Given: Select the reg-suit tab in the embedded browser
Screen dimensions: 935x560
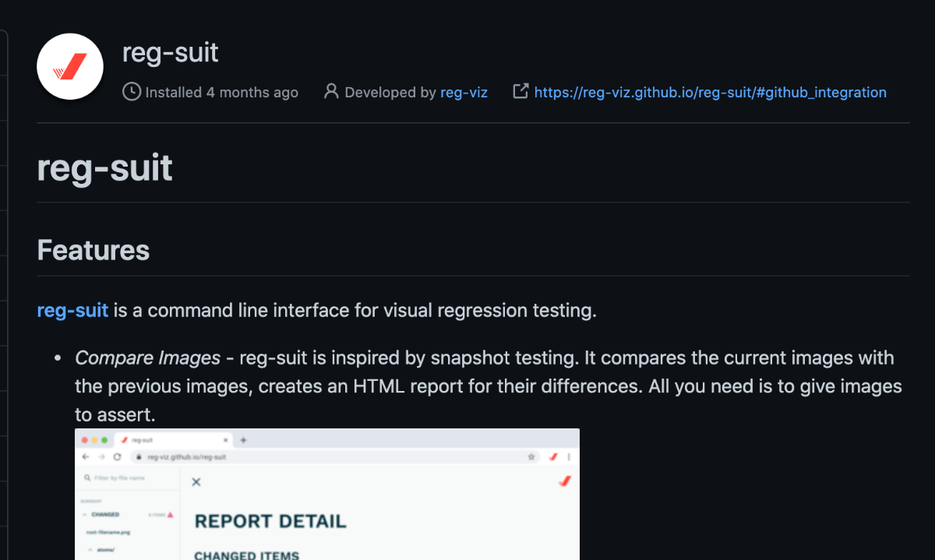Looking at the screenshot, I should coord(173,440).
